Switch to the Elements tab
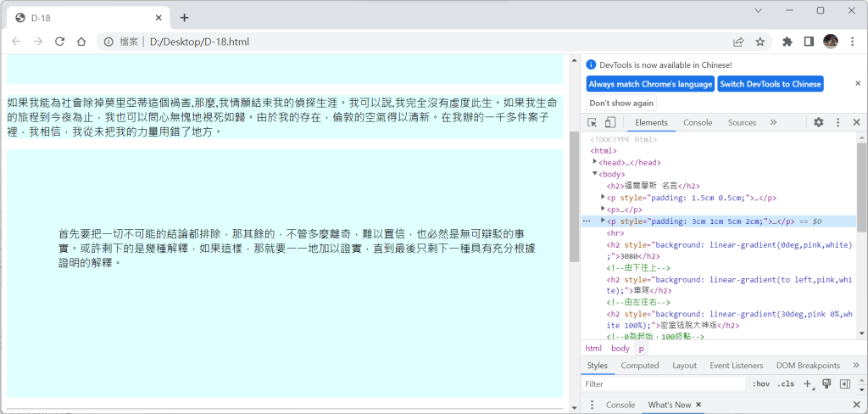Viewport: 868px width, 414px height. (651, 122)
